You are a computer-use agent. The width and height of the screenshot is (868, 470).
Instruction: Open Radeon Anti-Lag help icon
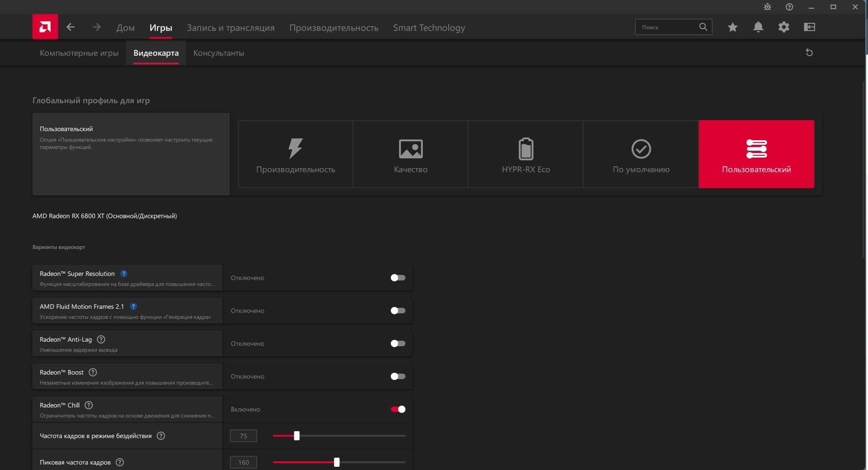point(101,339)
